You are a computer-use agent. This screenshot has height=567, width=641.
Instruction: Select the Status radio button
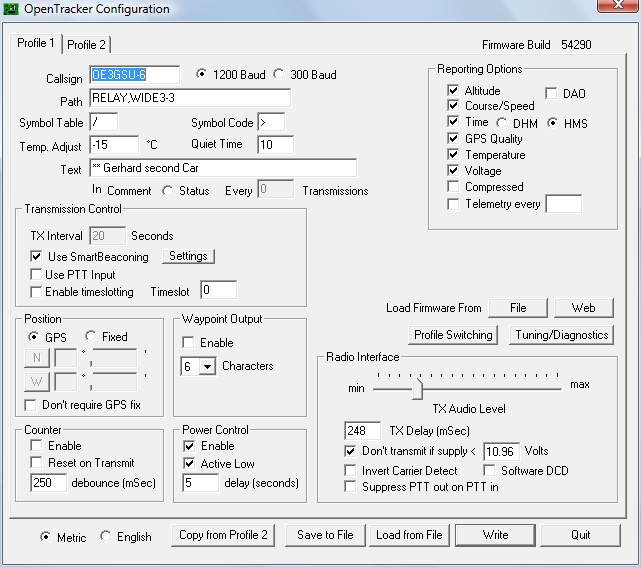[167, 191]
